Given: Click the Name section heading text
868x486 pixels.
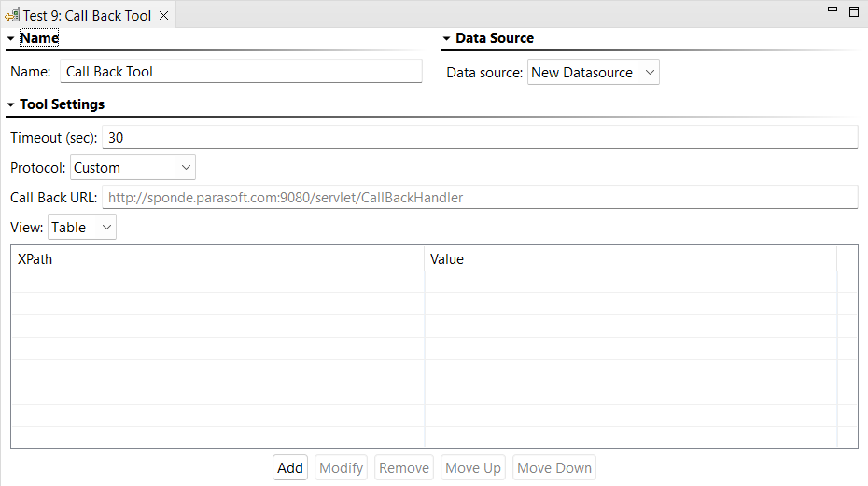Looking at the screenshot, I should point(39,38).
